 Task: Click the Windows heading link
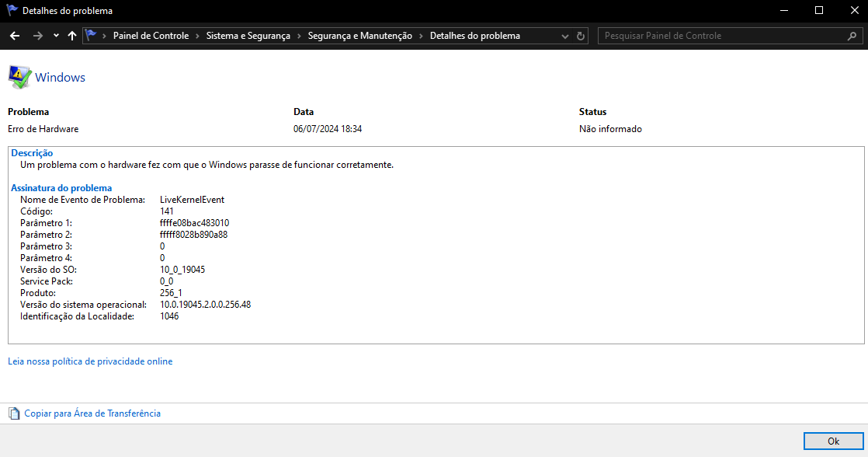60,78
